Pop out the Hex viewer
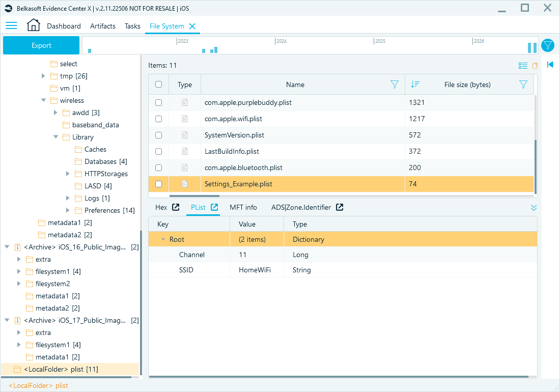 (x=176, y=207)
